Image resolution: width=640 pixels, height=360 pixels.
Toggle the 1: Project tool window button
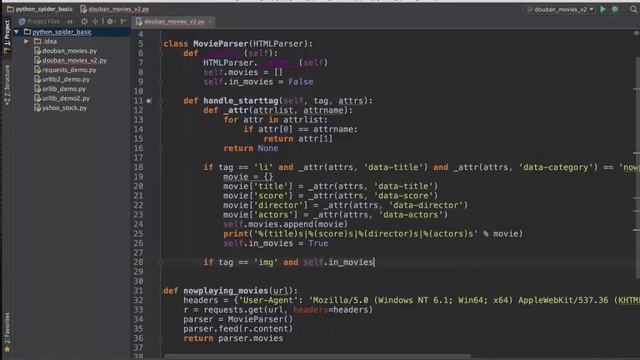7,36
